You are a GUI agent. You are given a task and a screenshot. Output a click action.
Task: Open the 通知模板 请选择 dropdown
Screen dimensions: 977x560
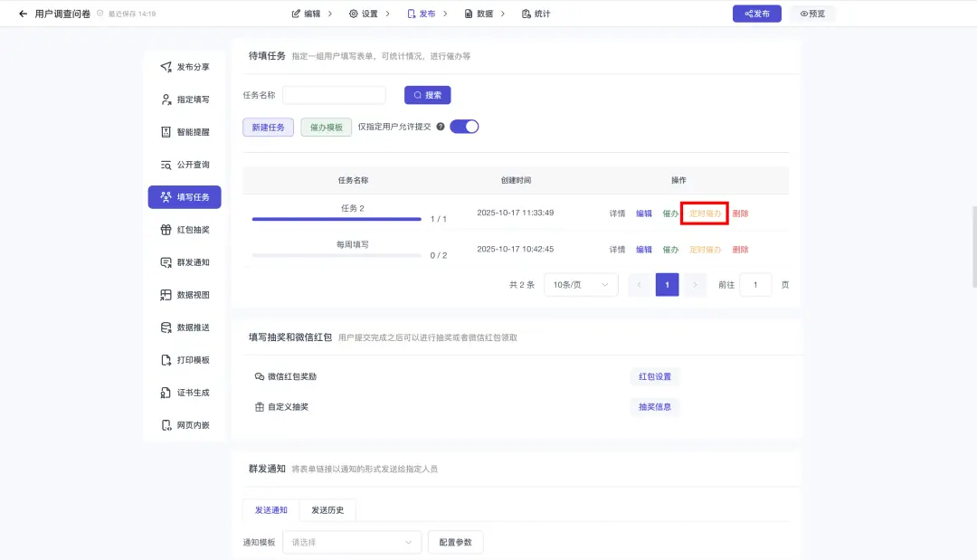(x=352, y=542)
